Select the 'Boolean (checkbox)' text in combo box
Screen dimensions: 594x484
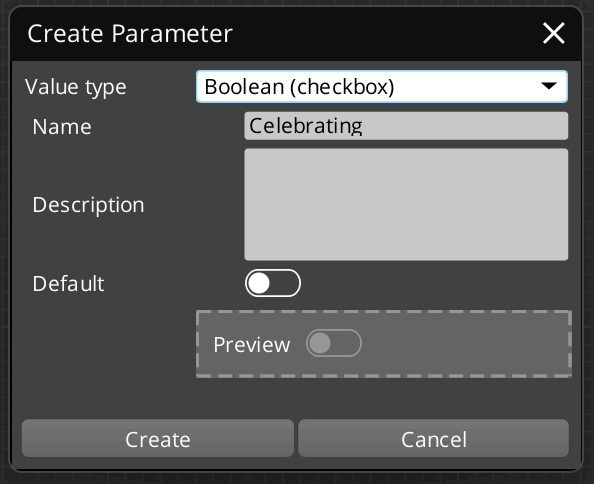click(299, 87)
